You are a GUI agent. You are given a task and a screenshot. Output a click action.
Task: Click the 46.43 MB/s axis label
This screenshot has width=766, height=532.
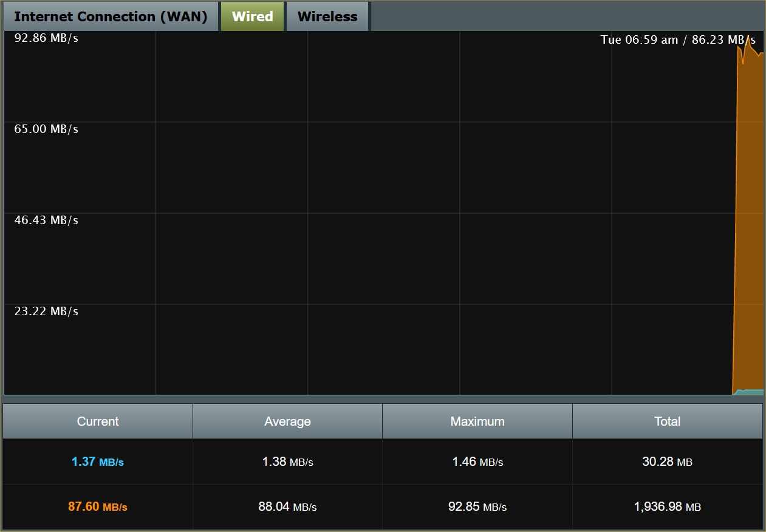[46, 220]
